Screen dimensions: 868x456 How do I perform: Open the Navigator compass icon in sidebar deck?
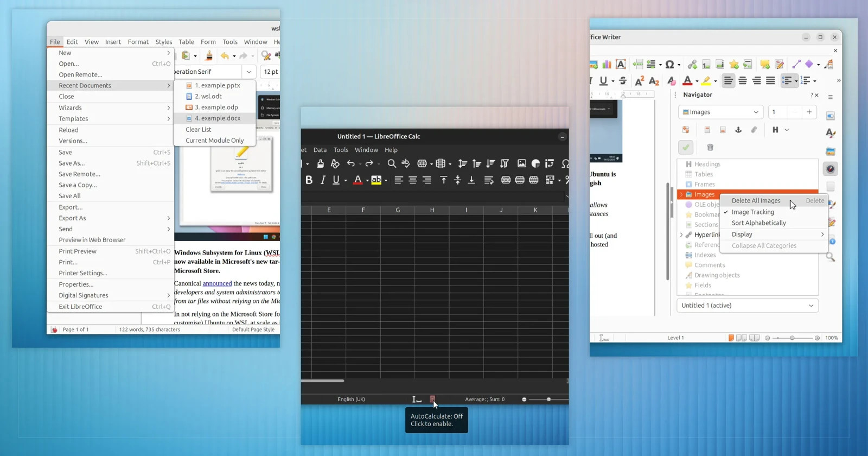[831, 169]
